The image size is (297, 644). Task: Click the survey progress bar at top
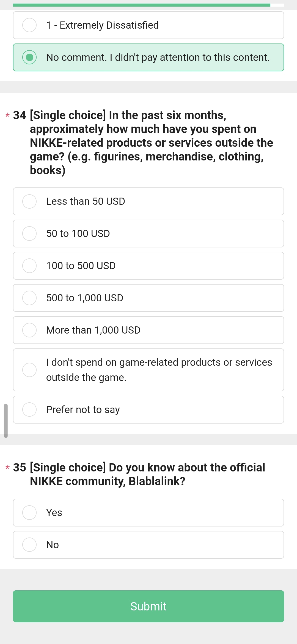(142, 5)
